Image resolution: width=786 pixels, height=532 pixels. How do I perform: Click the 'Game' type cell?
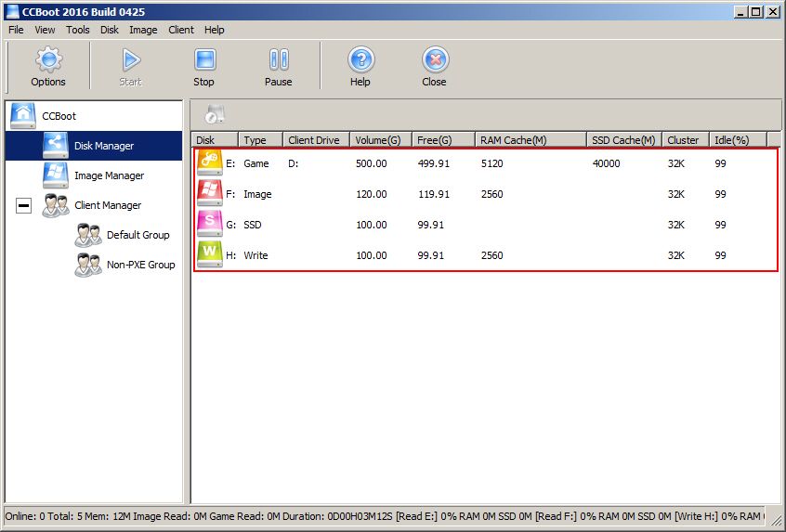[256, 163]
